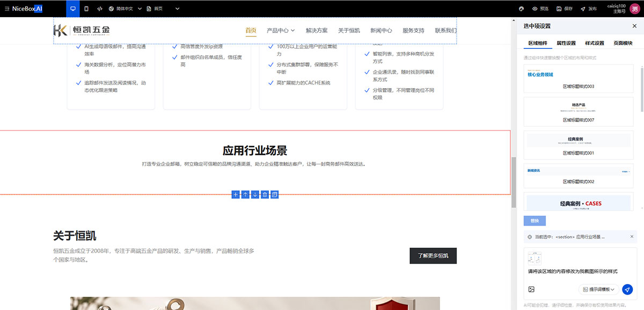
Task: Open the theme palette icon in top bar
Action: [x=521, y=9]
